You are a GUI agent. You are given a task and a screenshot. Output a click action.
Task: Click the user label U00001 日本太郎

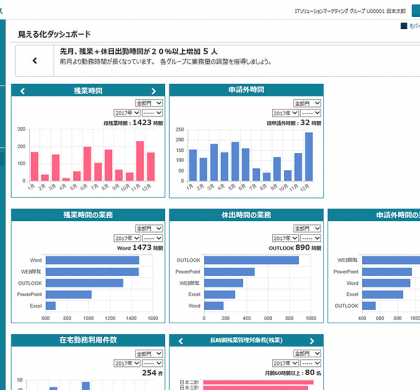[386, 11]
